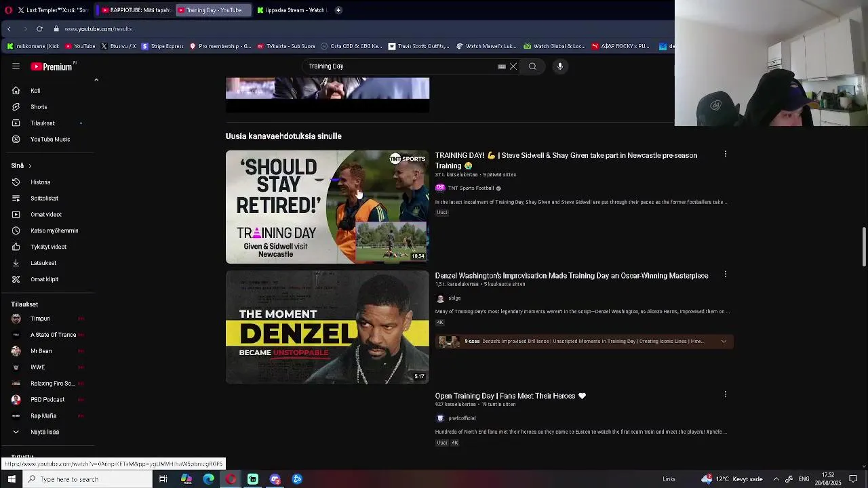This screenshot has height=488, width=868.
Task: Click Windows taskbar search box
Action: [x=87, y=479]
